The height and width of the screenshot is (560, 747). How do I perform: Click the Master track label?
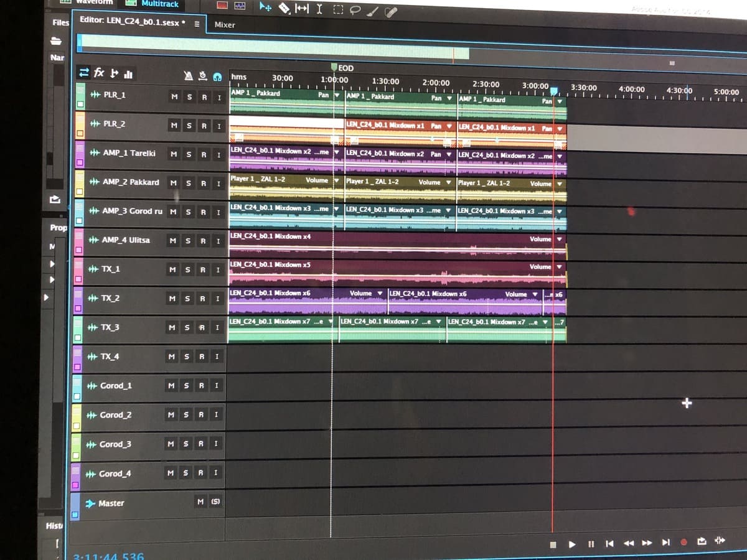point(111,503)
